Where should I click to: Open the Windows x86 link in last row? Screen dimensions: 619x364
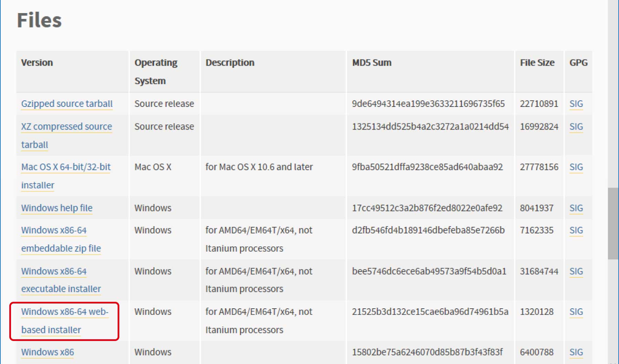[x=47, y=352]
